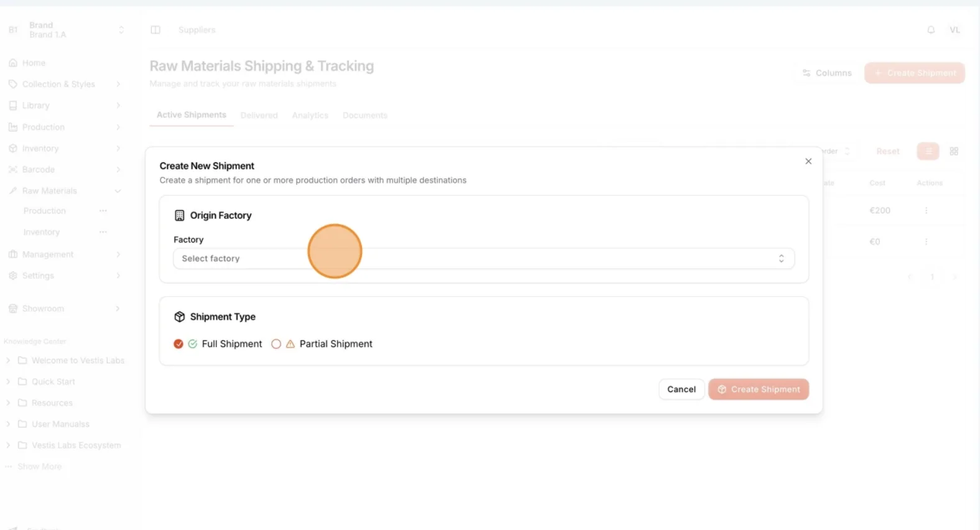This screenshot has height=530, width=980.
Task: Open the Analytics tab
Action: (310, 116)
